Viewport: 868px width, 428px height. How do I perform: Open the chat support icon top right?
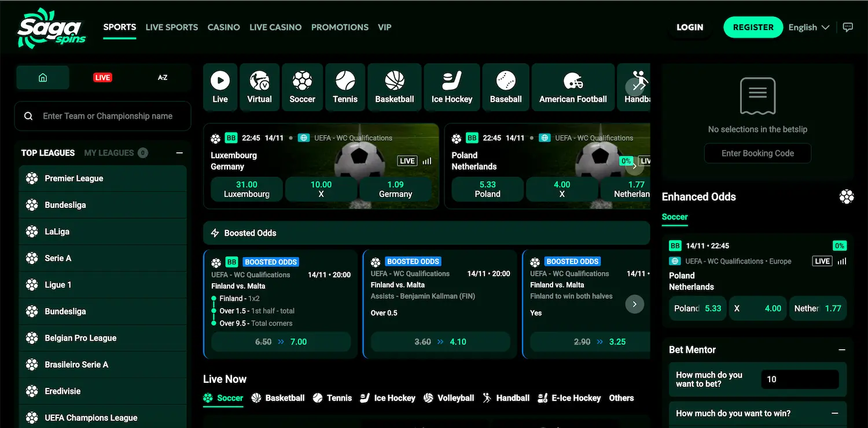pos(848,27)
